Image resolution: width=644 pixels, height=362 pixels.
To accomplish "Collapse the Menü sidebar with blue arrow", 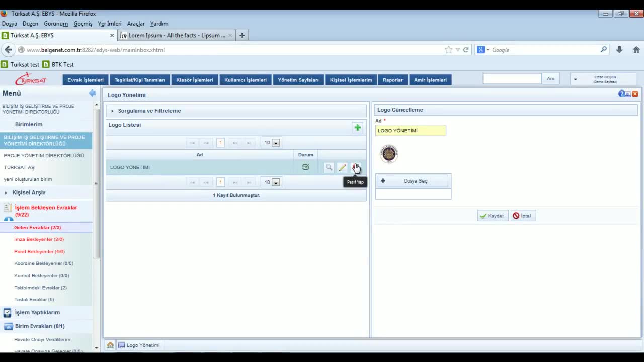I will (92, 93).
